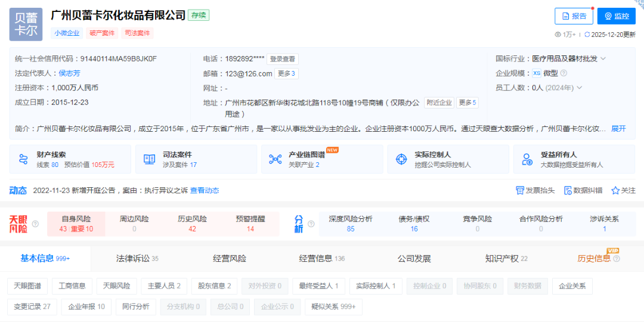
Task: Click the 报告 button
Action: click(x=574, y=16)
